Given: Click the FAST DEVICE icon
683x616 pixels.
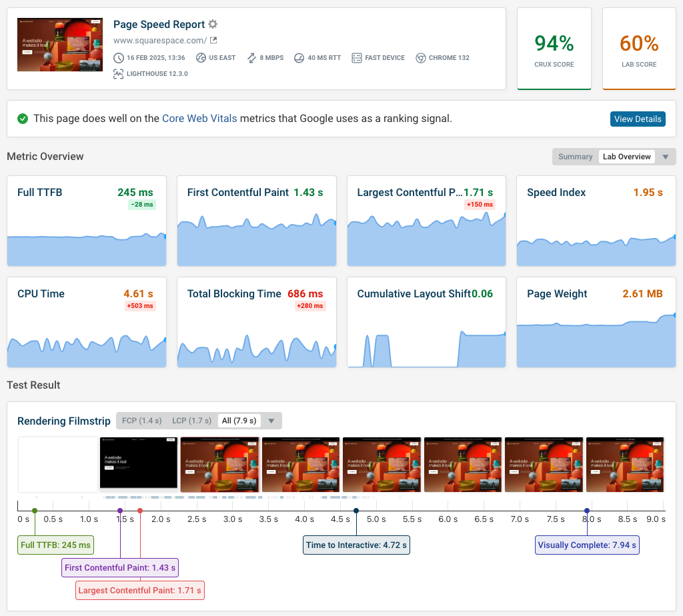Looking at the screenshot, I should coord(357,58).
